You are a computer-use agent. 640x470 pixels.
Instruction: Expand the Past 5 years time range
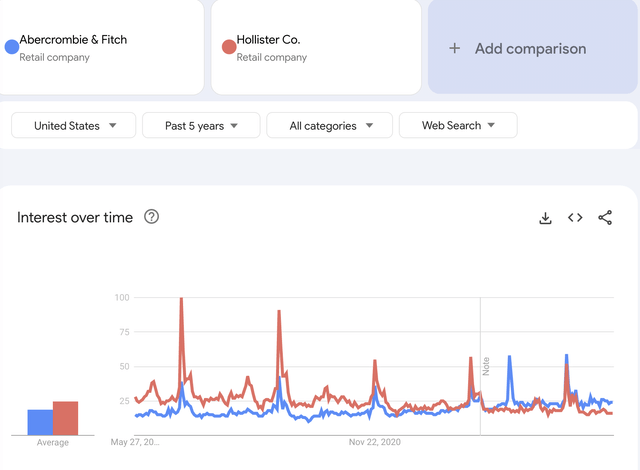[201, 126]
